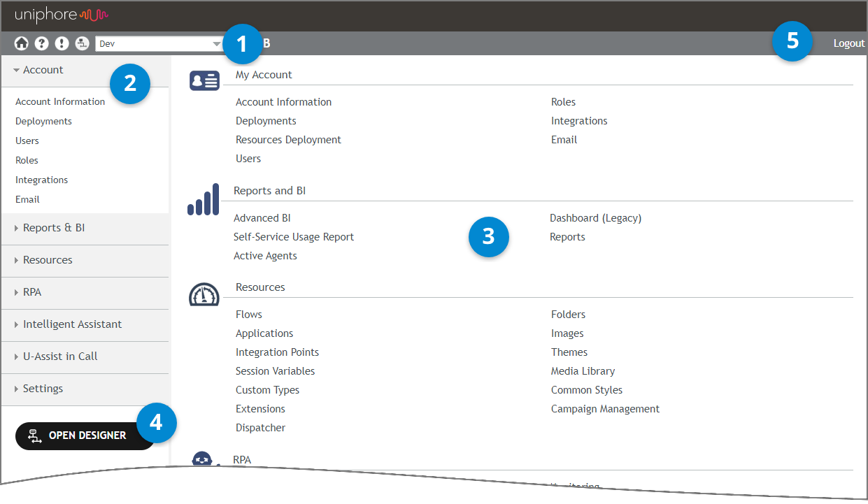
Task: Open the Flows link
Action: coord(248,315)
